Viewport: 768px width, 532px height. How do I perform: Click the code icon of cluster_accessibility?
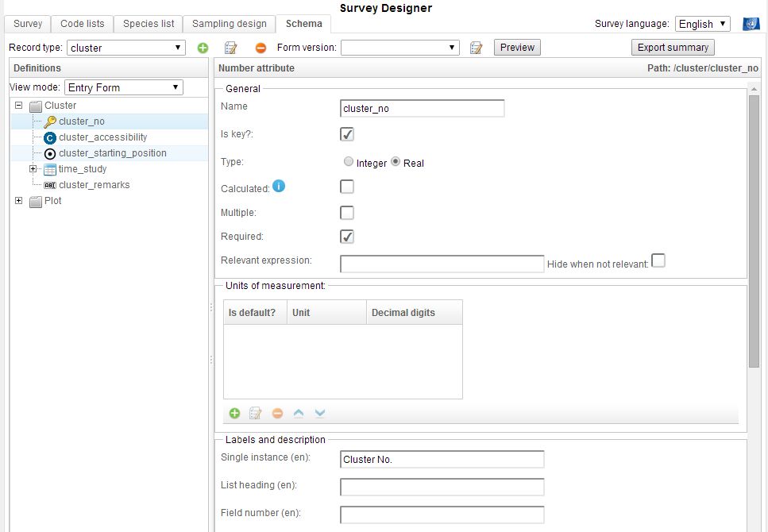[x=50, y=138]
